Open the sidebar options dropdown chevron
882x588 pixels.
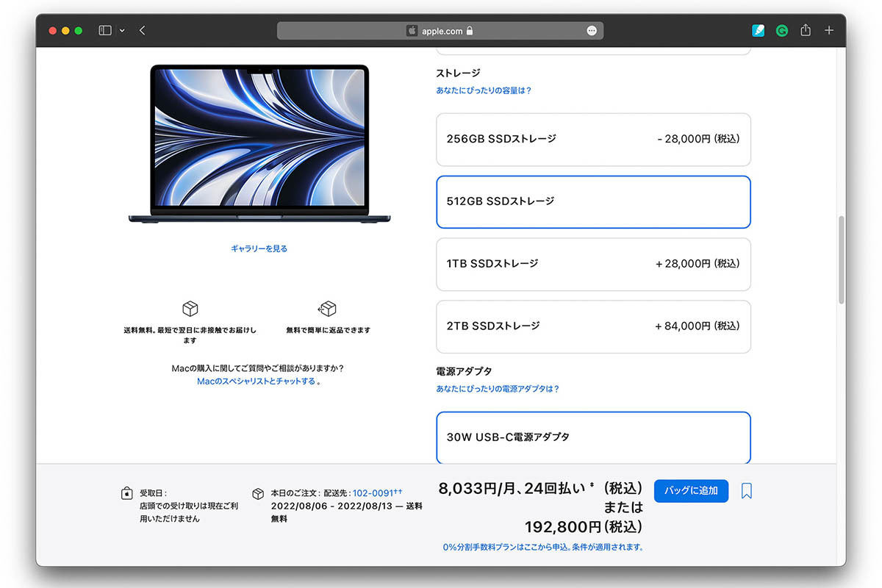(x=122, y=31)
